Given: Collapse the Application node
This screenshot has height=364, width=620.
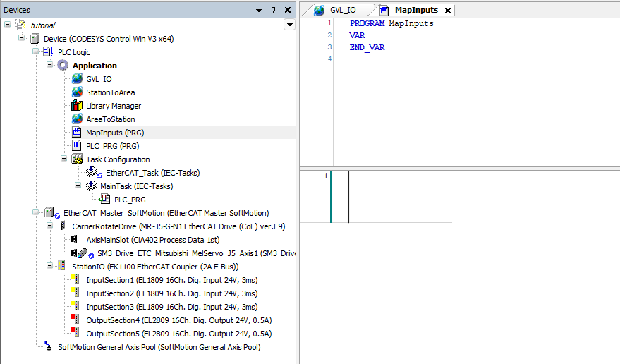Looking at the screenshot, I should [x=49, y=64].
